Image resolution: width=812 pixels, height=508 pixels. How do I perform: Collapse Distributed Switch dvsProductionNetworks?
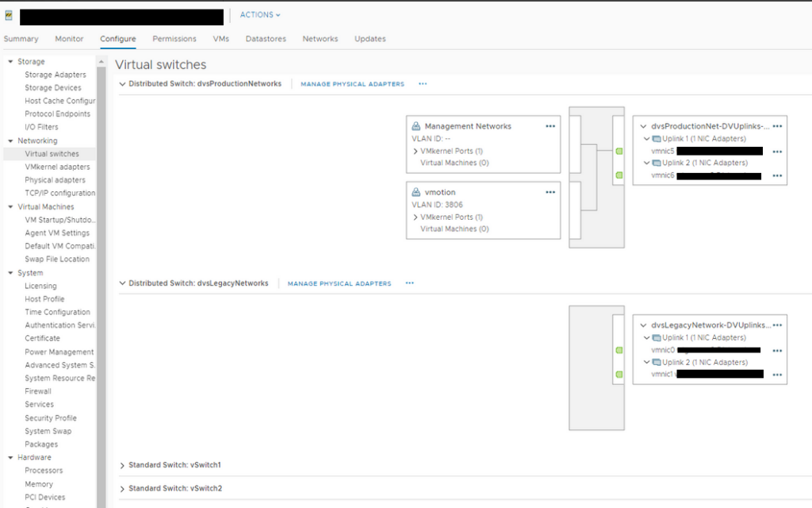coord(122,84)
